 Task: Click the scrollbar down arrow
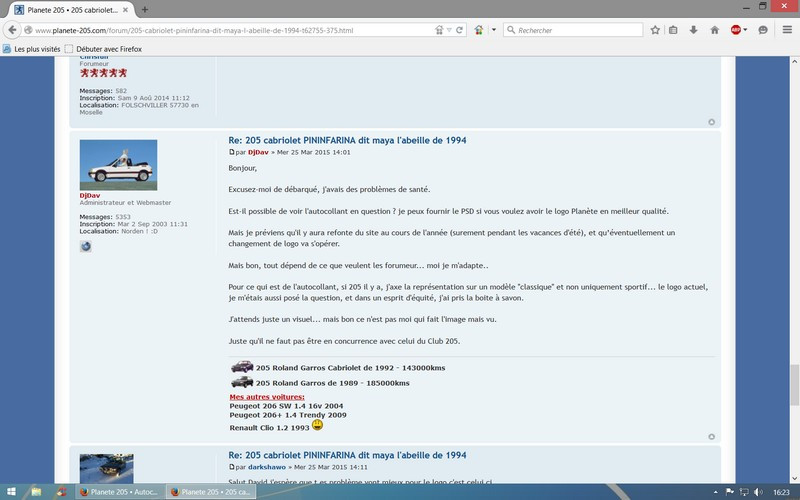794,479
